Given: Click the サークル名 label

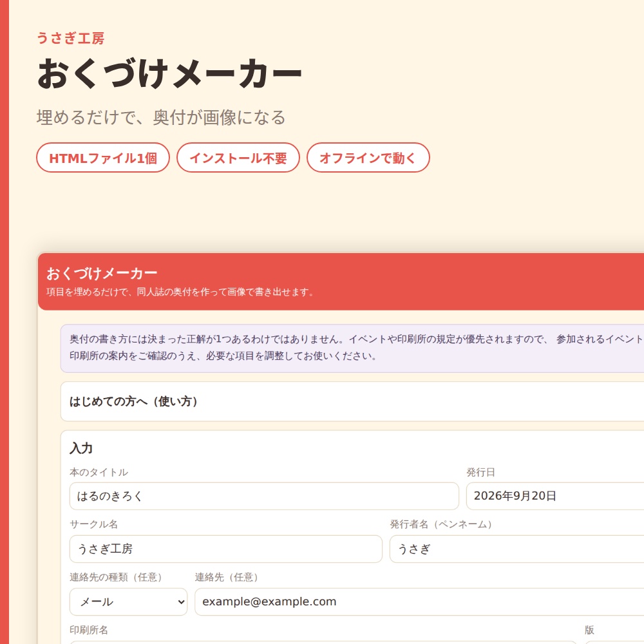Looking at the screenshot, I should [x=93, y=524].
